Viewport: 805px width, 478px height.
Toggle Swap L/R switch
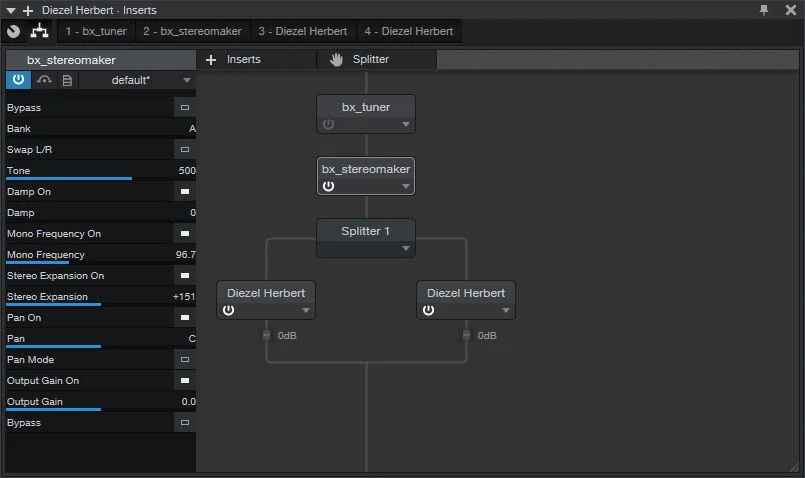[185, 150]
